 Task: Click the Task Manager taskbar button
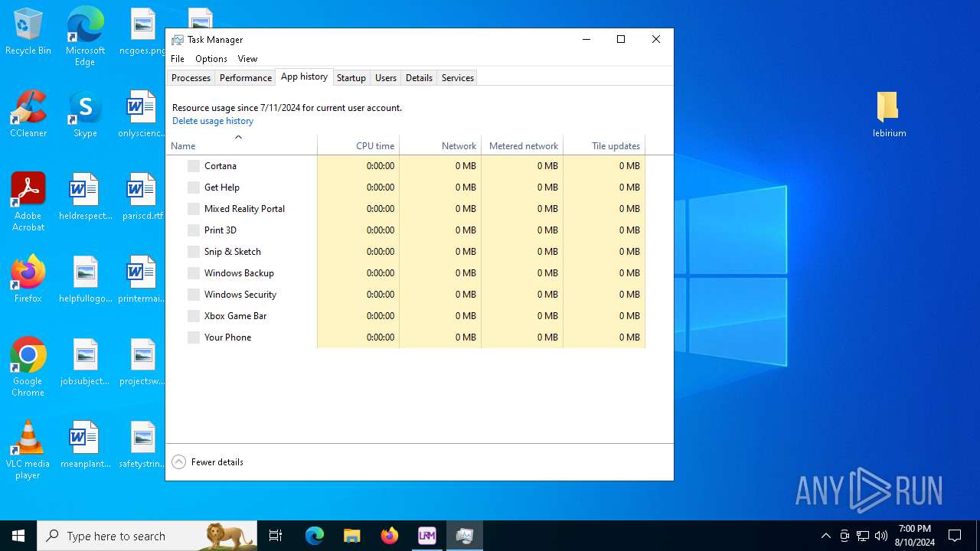tap(465, 536)
